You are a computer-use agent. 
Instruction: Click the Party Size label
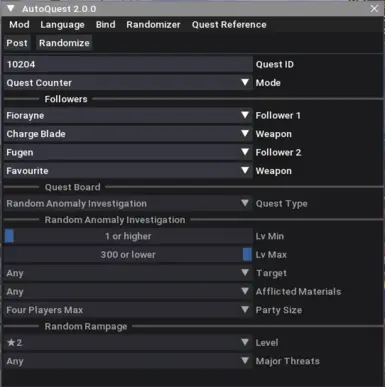tap(279, 310)
